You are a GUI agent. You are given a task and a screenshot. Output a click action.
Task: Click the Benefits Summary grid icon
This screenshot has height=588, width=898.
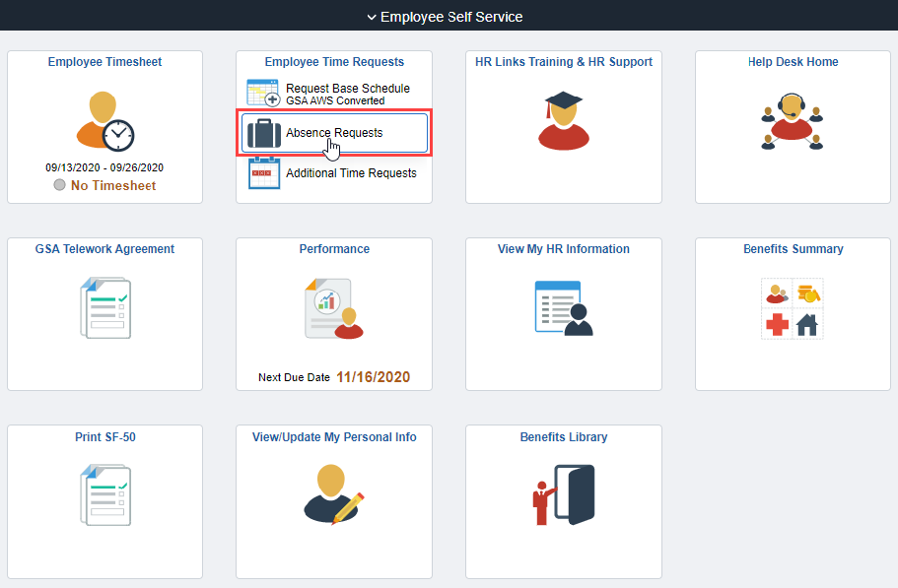(x=793, y=306)
